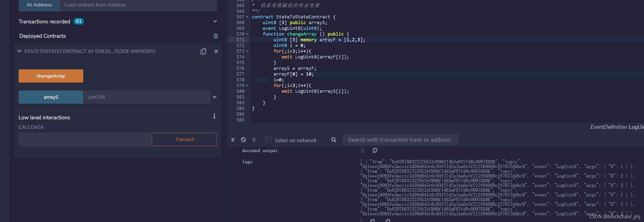The width and height of the screenshot is (644, 222).
Task: Open the Low level interactions info icon
Action: pos(214,116)
